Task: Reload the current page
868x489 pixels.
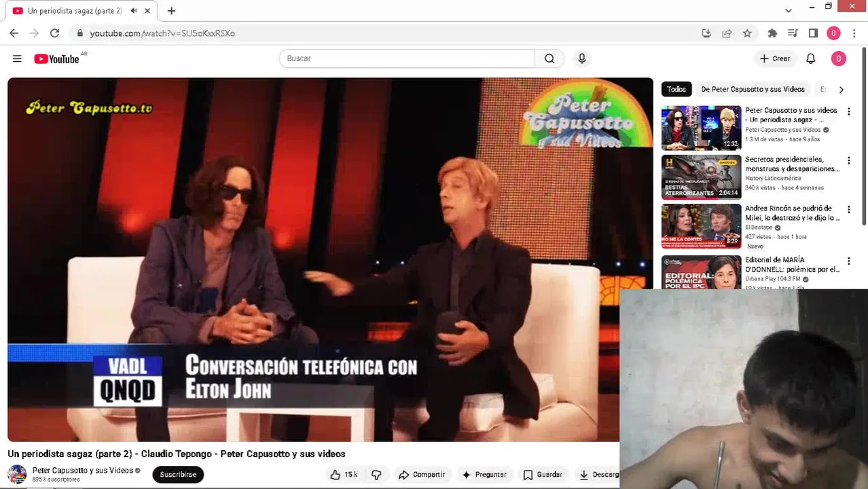Action: pyautogui.click(x=54, y=33)
